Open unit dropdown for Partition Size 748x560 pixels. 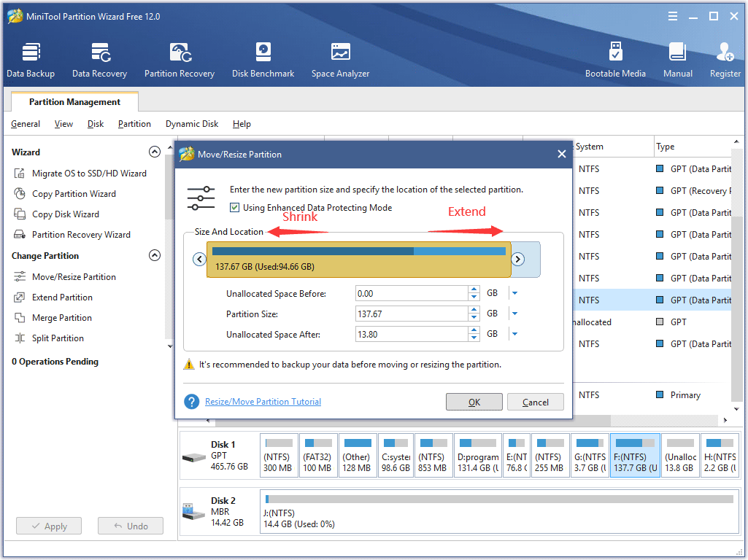(514, 314)
